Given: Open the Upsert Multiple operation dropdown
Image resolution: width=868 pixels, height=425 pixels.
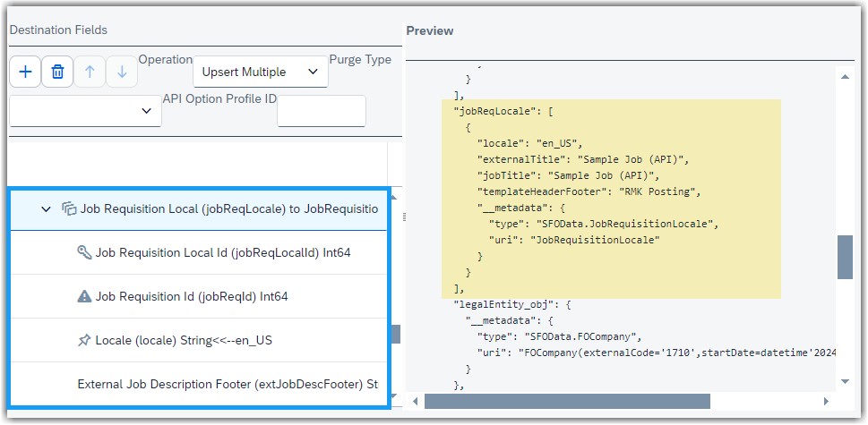Looking at the screenshot, I should pos(260,72).
